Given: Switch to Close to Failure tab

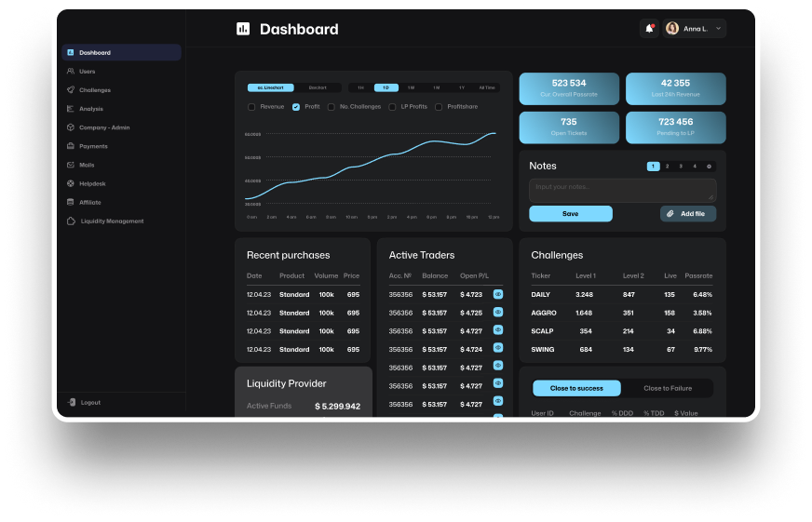Looking at the screenshot, I should [668, 388].
